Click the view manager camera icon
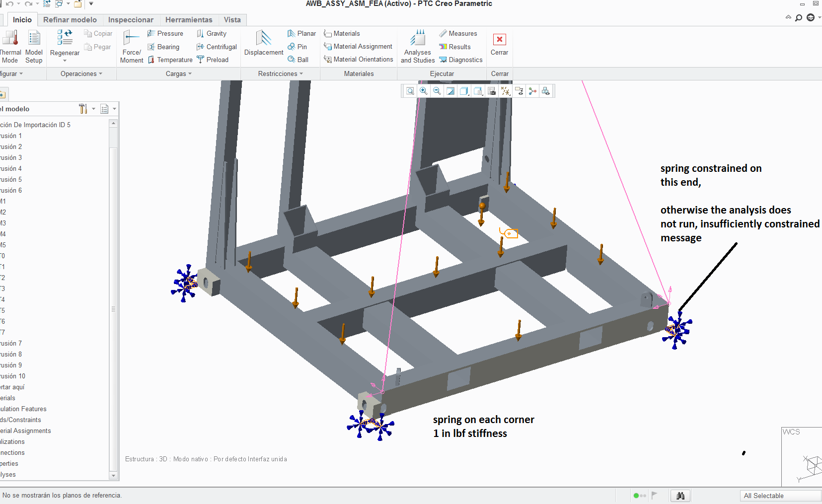Viewport: 822px width, 504px height. 492,91
